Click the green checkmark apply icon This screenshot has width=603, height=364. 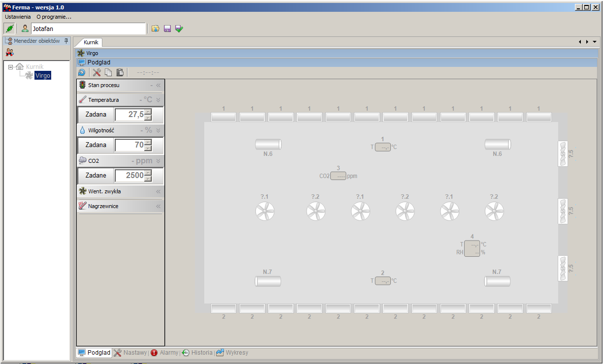(179, 29)
